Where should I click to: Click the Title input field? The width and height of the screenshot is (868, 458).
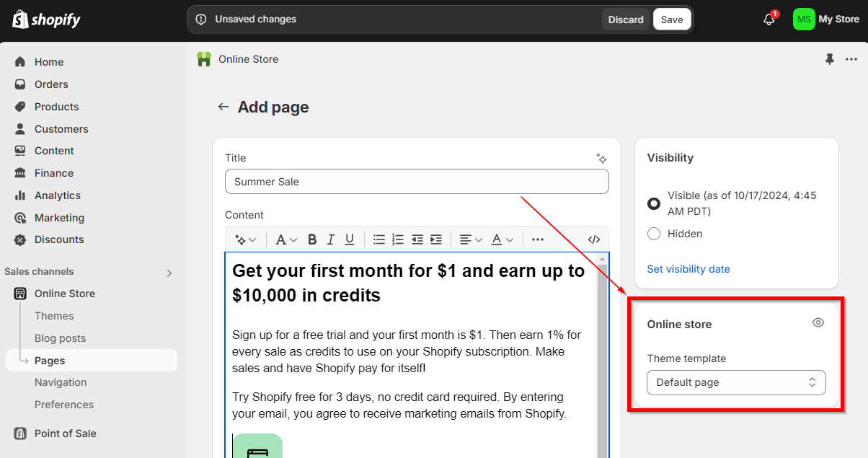(x=417, y=182)
